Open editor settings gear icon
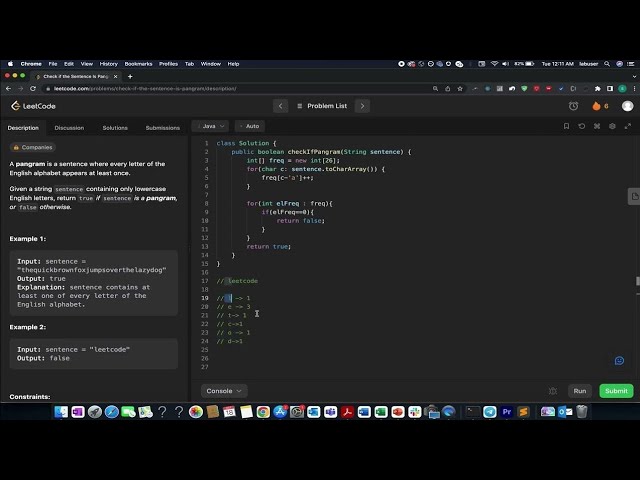This screenshot has width=640, height=480. (x=612, y=126)
